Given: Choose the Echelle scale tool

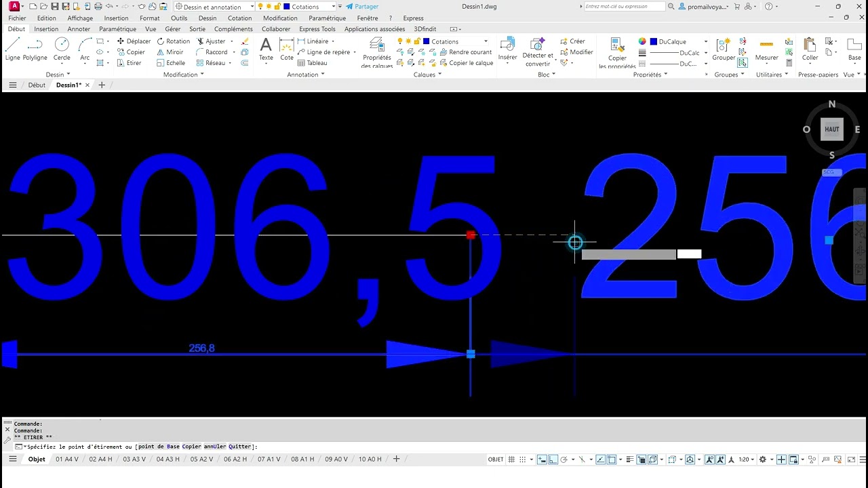Looking at the screenshot, I should coord(171,63).
